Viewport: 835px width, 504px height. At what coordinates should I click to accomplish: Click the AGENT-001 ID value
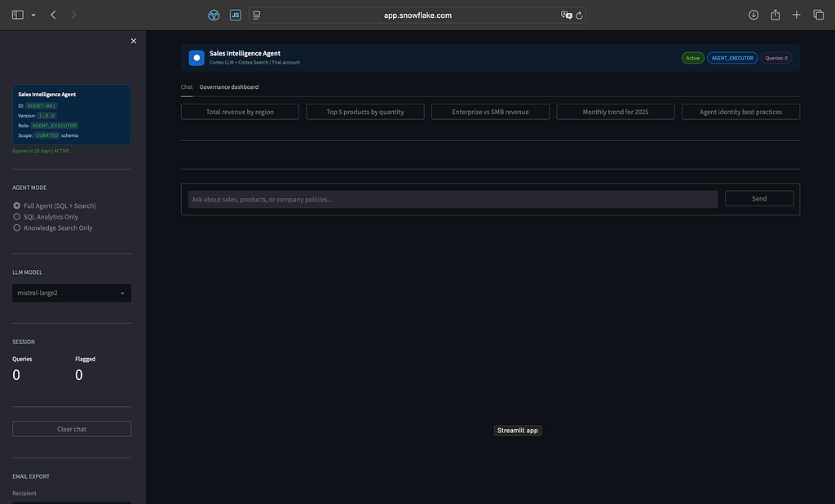[x=42, y=106]
